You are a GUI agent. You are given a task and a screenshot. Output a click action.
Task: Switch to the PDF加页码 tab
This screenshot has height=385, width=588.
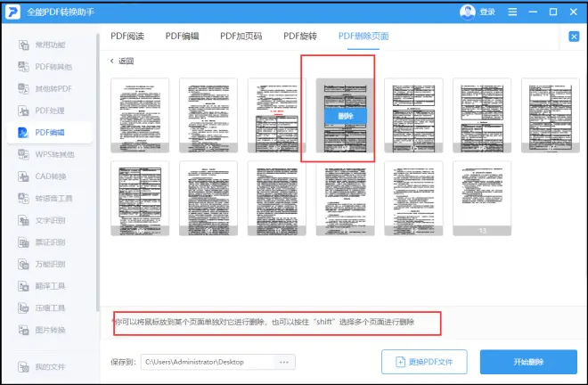[x=241, y=36]
